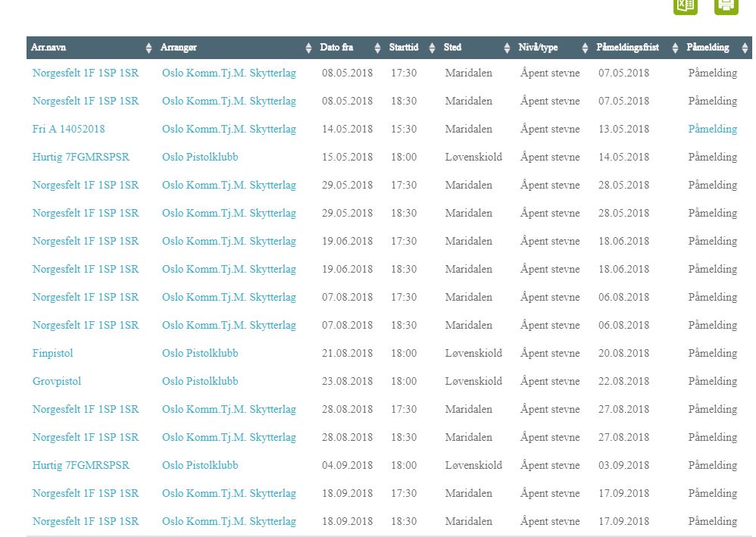Click the Excel export icon
756x537 pixels.
(685, 5)
